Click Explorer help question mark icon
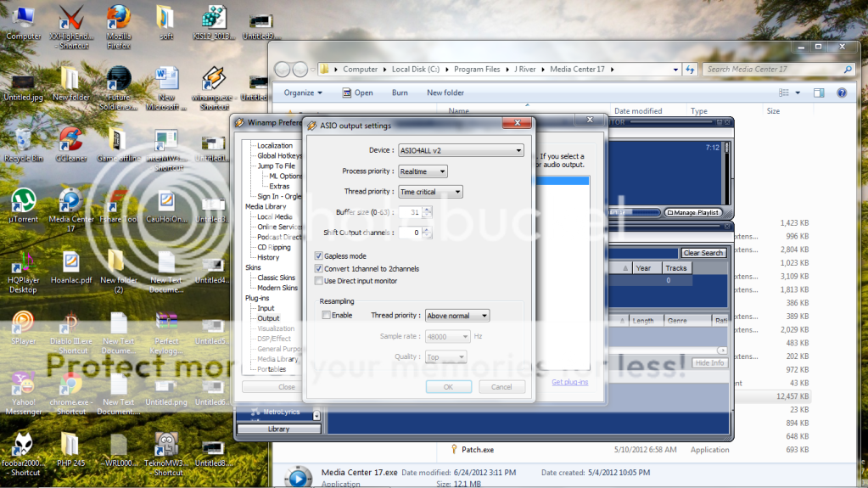868x488 pixels. coord(842,93)
